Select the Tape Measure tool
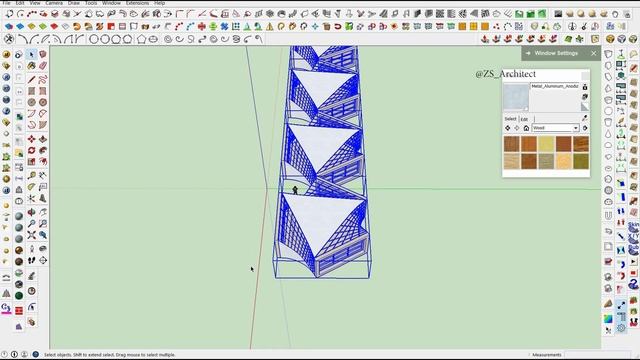This screenshot has width=640, height=360. pos(31,176)
